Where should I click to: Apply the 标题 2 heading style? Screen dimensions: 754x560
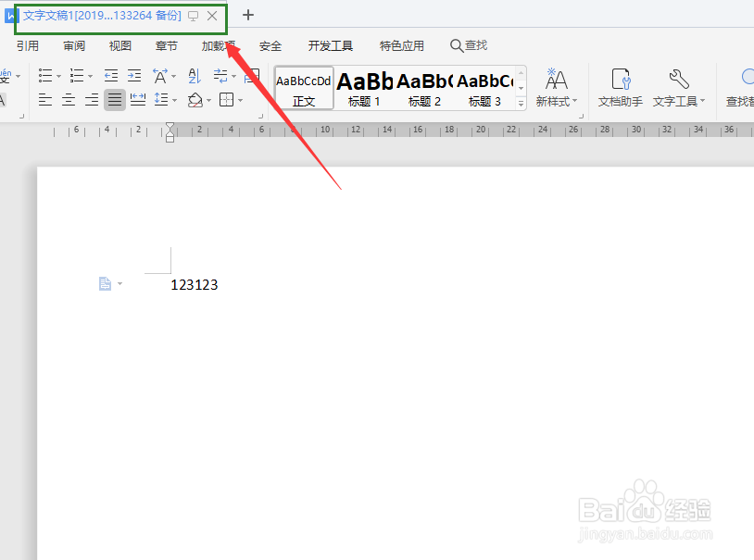tap(424, 89)
